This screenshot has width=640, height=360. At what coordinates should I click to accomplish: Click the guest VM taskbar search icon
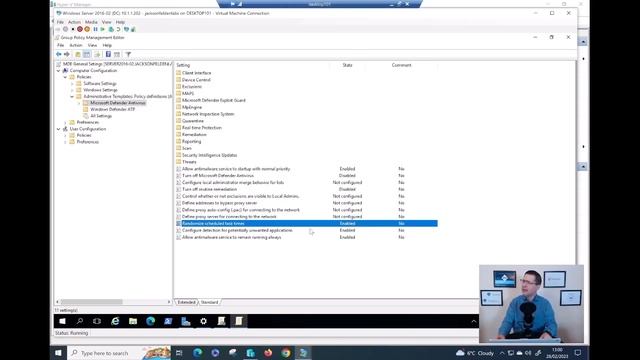tap(80, 321)
